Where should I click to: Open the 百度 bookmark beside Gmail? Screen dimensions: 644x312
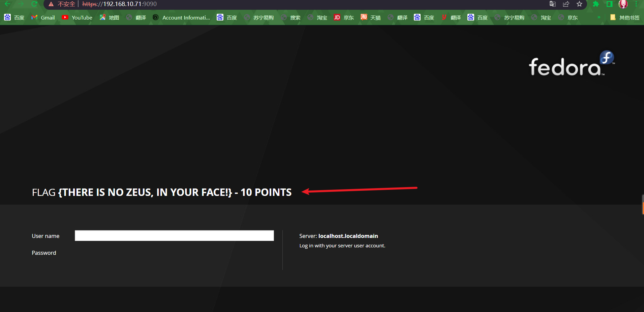tap(14, 18)
